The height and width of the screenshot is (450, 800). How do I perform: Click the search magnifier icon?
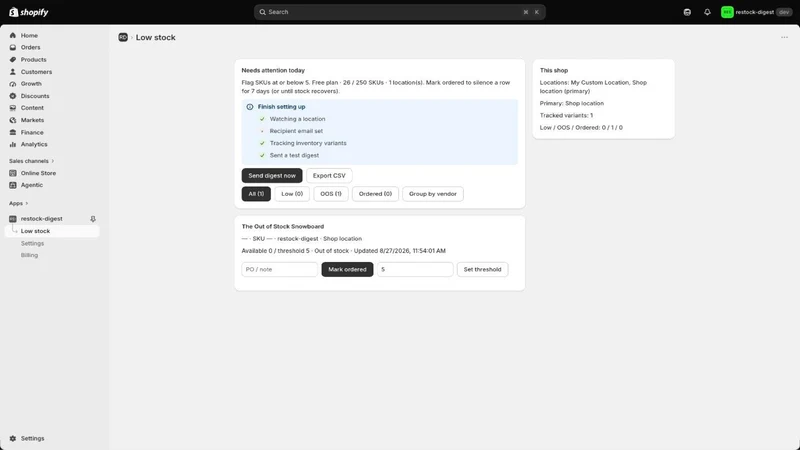[262, 12]
